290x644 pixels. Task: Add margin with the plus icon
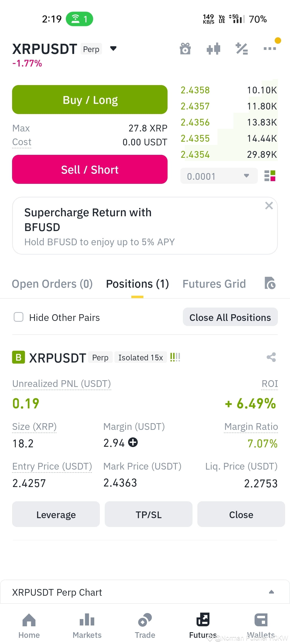coord(133,442)
